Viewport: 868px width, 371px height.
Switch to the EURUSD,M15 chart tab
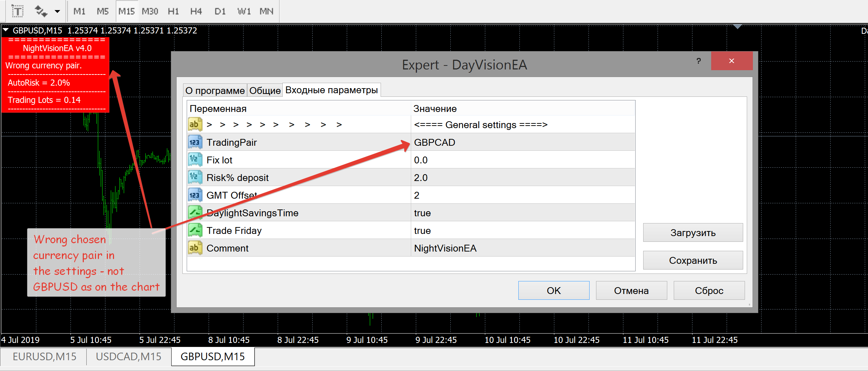click(x=44, y=357)
